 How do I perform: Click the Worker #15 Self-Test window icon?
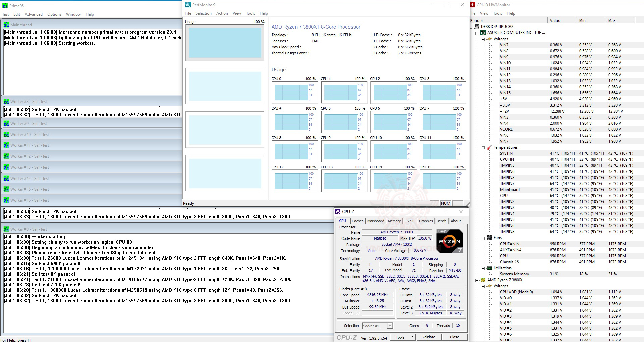tap(6, 189)
